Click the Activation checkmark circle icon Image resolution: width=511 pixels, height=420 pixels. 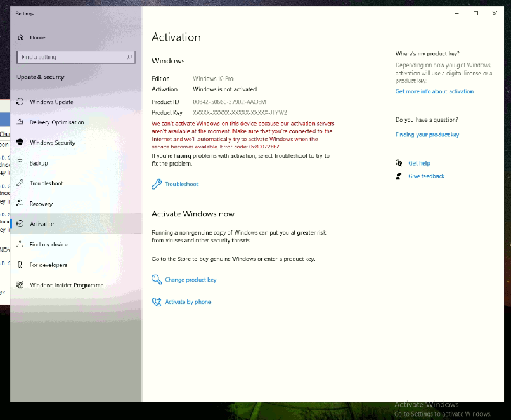[20, 224]
